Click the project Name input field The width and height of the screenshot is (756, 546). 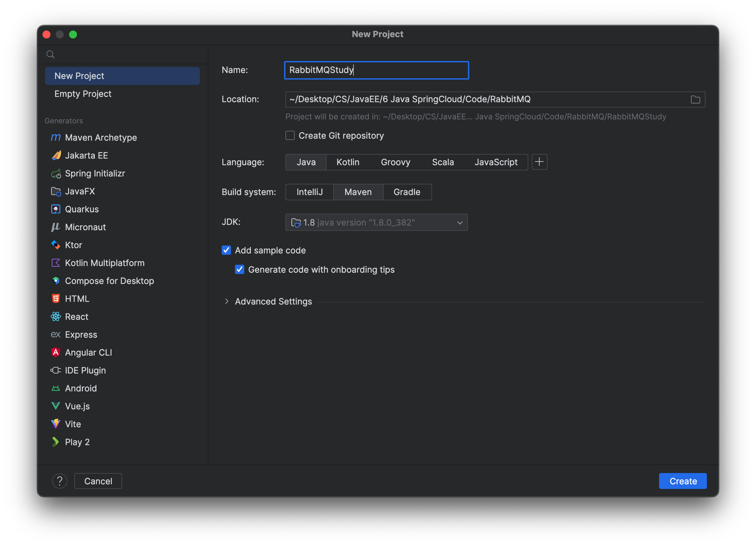point(376,70)
